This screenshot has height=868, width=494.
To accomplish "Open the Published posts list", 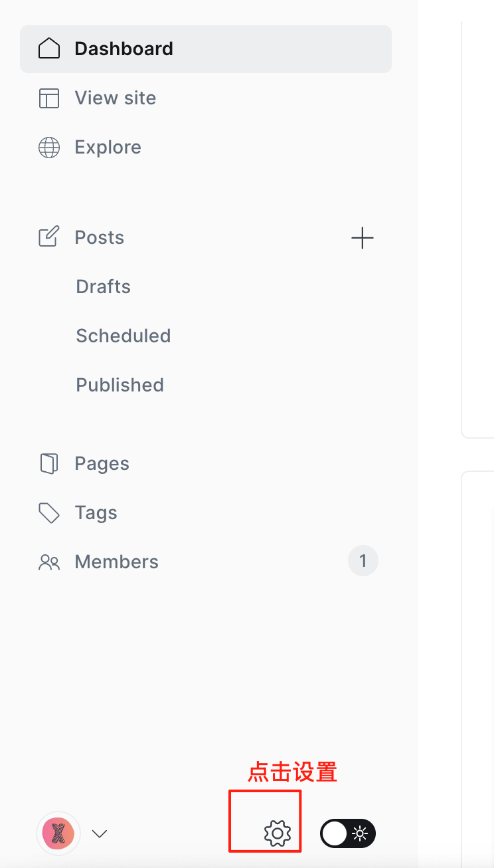I will (120, 385).
